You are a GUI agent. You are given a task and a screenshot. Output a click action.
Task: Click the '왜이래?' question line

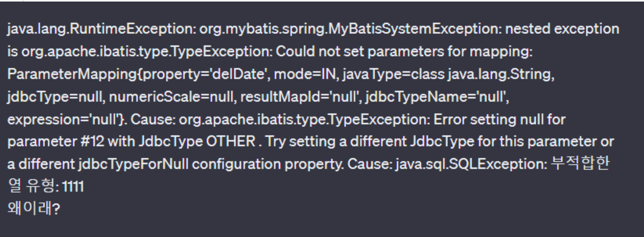33,209
